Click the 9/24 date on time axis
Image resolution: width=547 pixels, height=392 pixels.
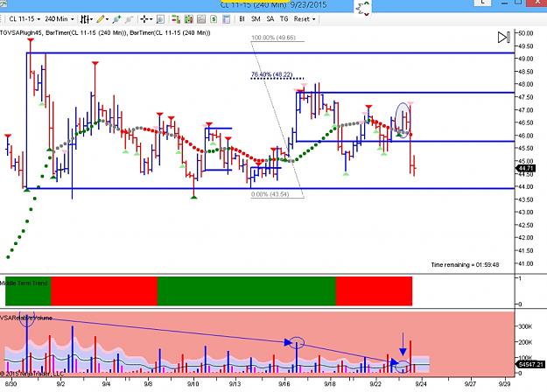coord(421,383)
